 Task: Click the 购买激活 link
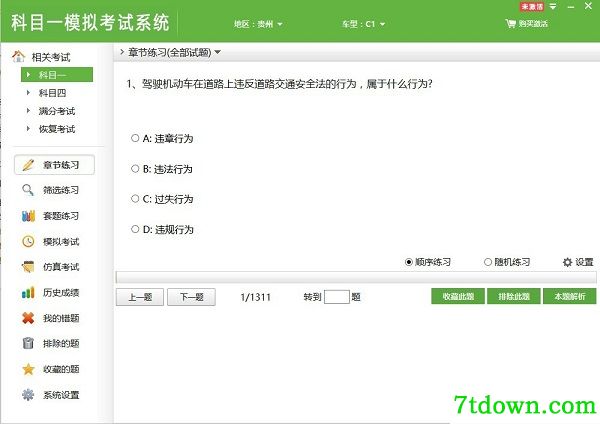coord(533,24)
